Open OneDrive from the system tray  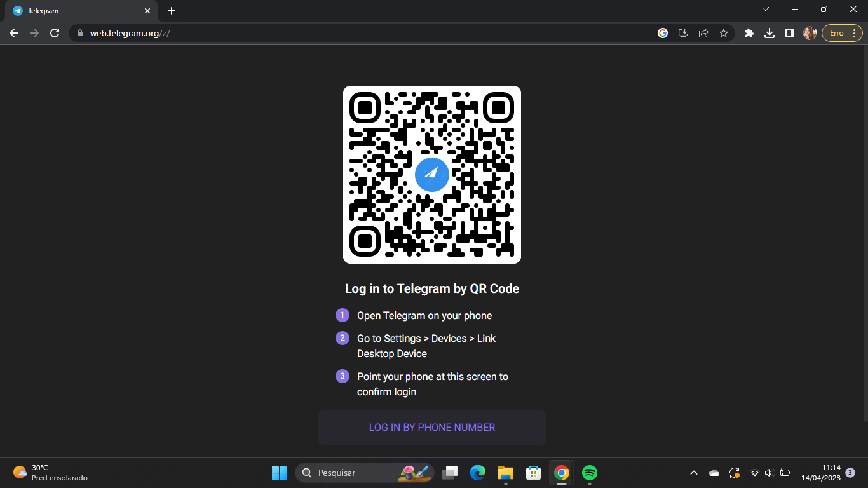(x=714, y=473)
